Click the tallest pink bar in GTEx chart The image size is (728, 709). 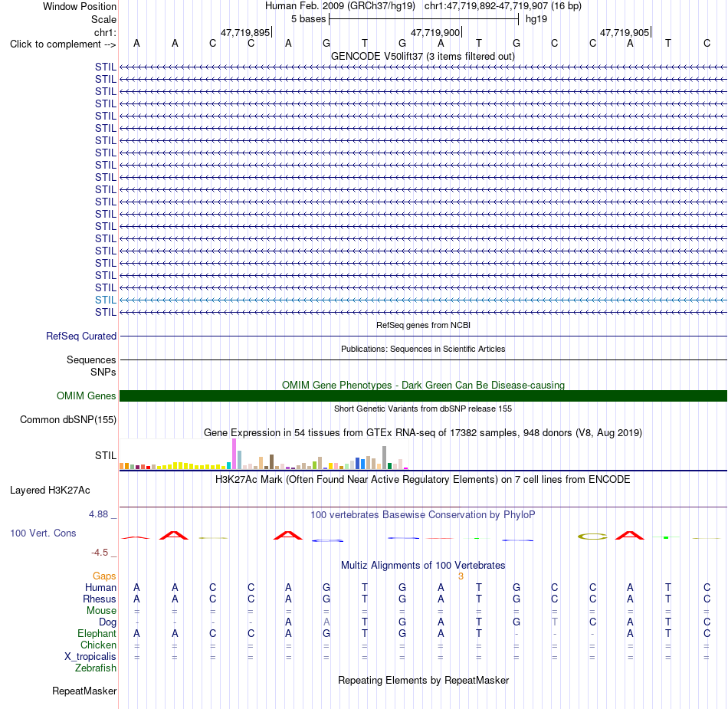234,454
